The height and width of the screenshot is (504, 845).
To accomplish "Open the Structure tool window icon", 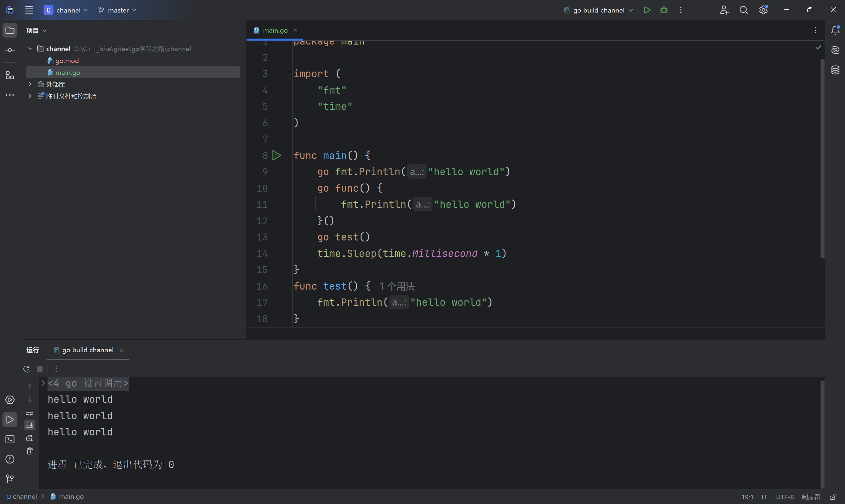I will (x=10, y=76).
